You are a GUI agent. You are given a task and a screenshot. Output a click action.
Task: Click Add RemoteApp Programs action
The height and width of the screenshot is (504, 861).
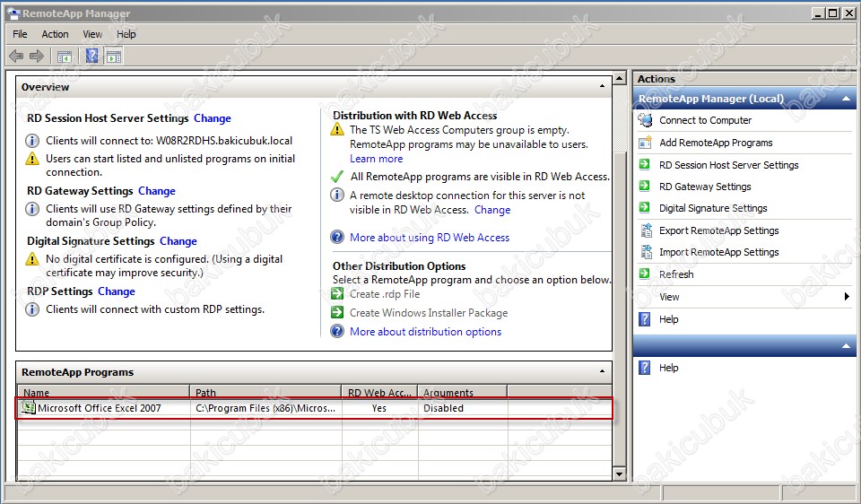click(716, 143)
